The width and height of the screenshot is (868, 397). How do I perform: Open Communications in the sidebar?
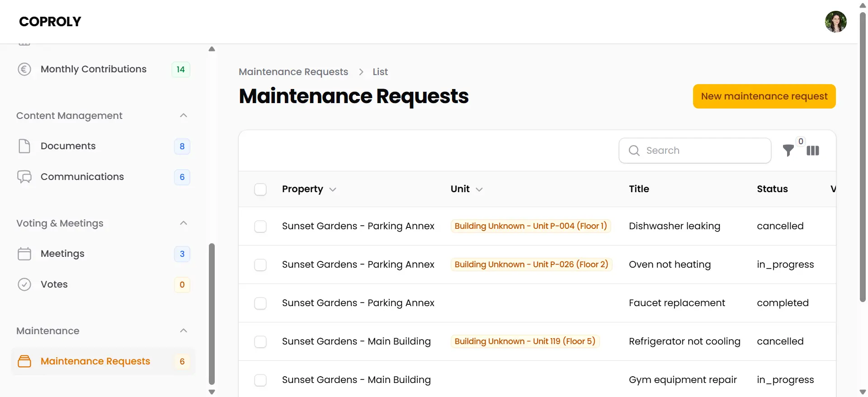[x=103, y=177]
